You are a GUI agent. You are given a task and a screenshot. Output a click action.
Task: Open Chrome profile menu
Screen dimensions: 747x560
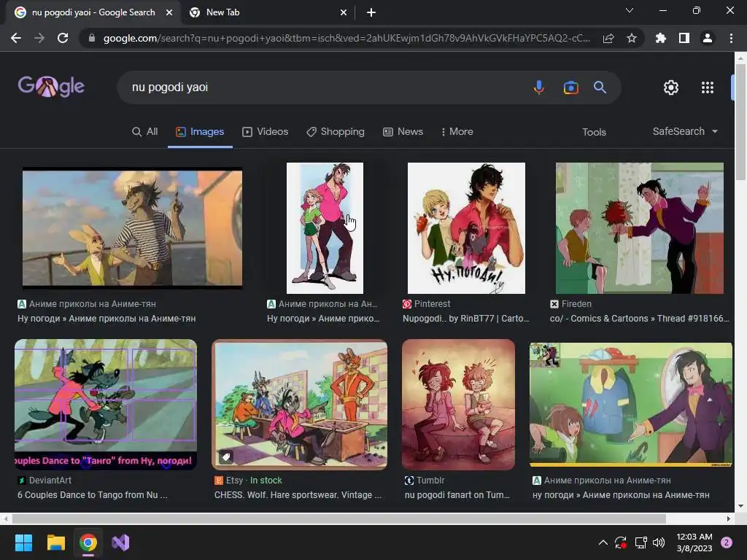click(708, 38)
